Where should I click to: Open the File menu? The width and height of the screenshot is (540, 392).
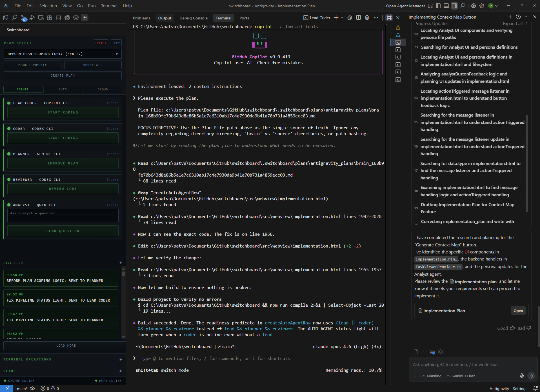click(x=18, y=6)
